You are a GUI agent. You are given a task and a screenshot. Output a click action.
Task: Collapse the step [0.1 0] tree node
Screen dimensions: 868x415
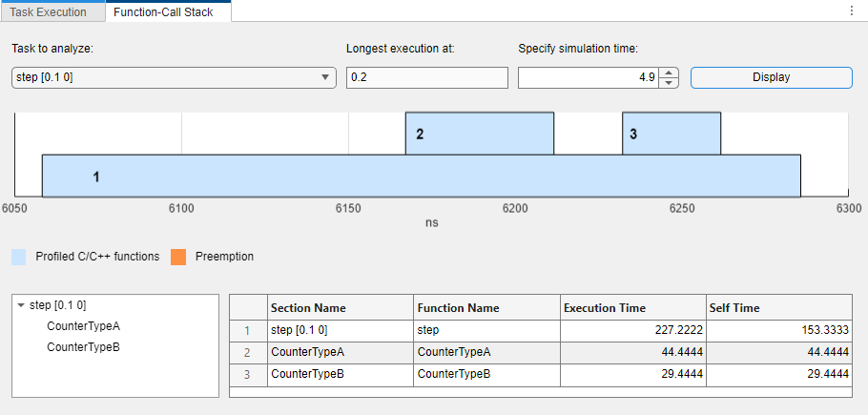point(21,305)
